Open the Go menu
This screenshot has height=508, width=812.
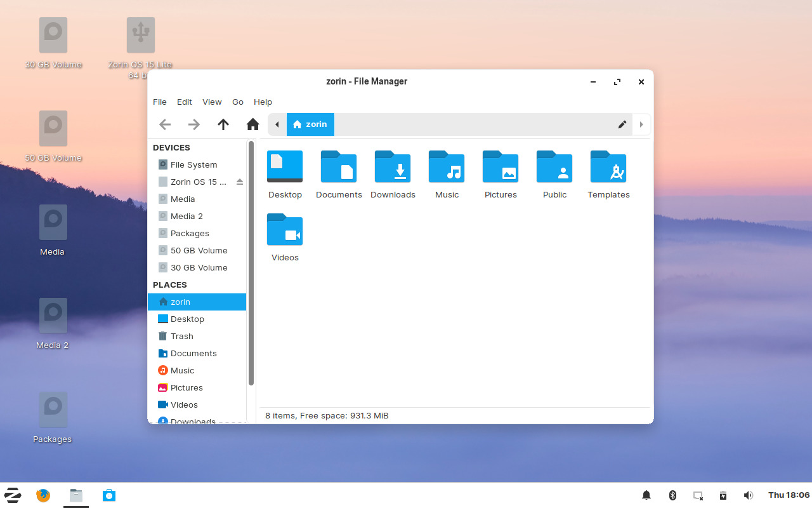coord(238,102)
